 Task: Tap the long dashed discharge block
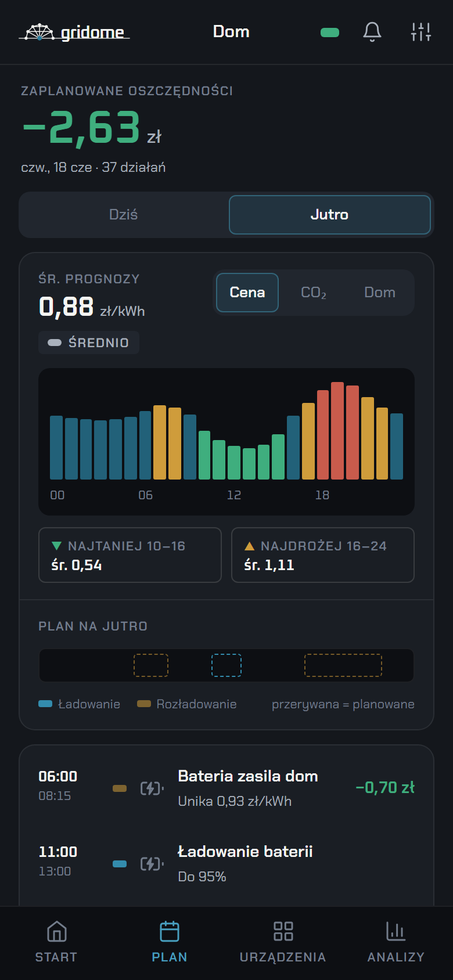pyautogui.click(x=343, y=665)
